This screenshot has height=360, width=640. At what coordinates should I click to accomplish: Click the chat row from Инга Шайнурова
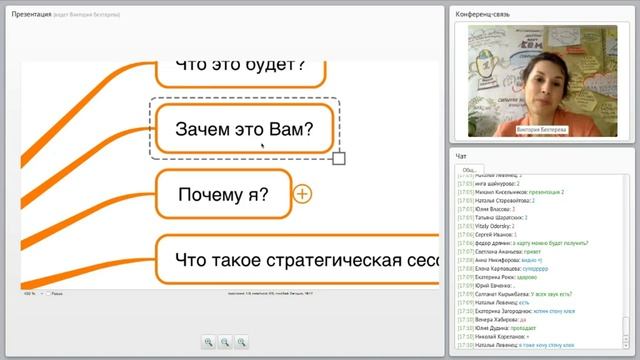[x=489, y=184]
